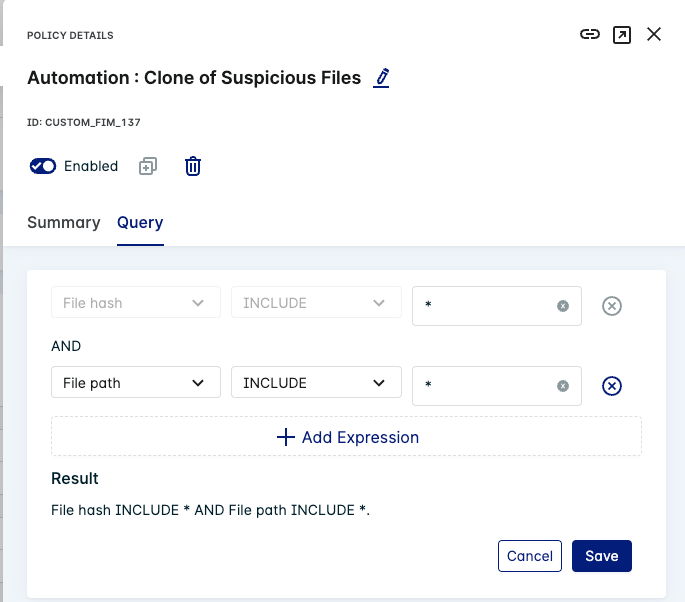Remove the File hash expression row
The height and width of the screenshot is (602, 685).
pyautogui.click(x=612, y=306)
